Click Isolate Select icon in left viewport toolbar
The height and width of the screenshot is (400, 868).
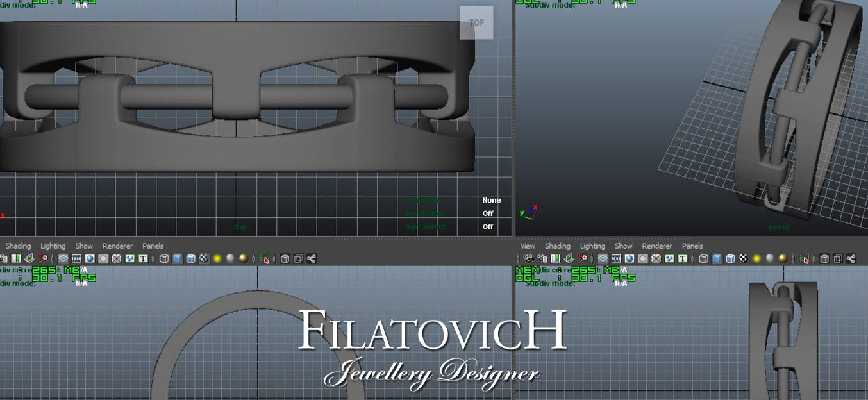coord(264,259)
